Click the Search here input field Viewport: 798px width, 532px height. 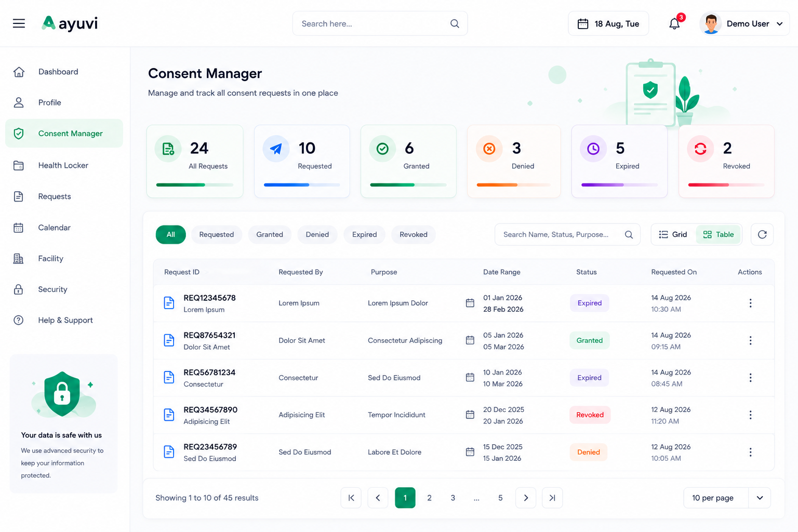pyautogui.click(x=380, y=23)
